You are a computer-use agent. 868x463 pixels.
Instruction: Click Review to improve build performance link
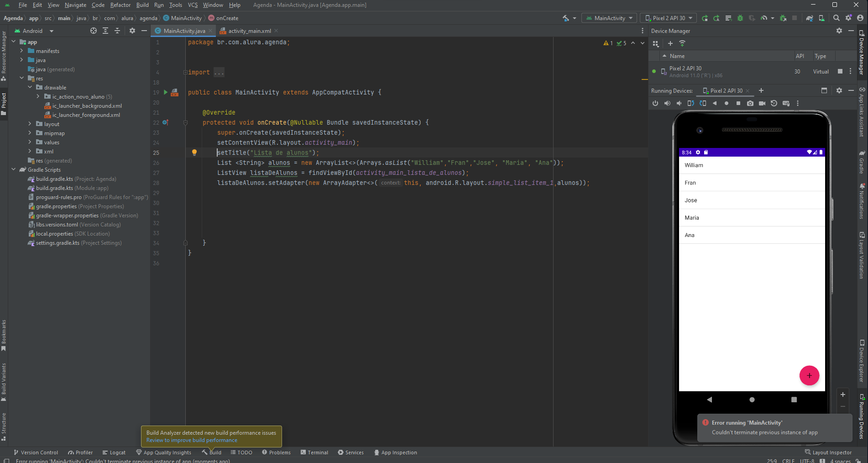click(x=192, y=440)
